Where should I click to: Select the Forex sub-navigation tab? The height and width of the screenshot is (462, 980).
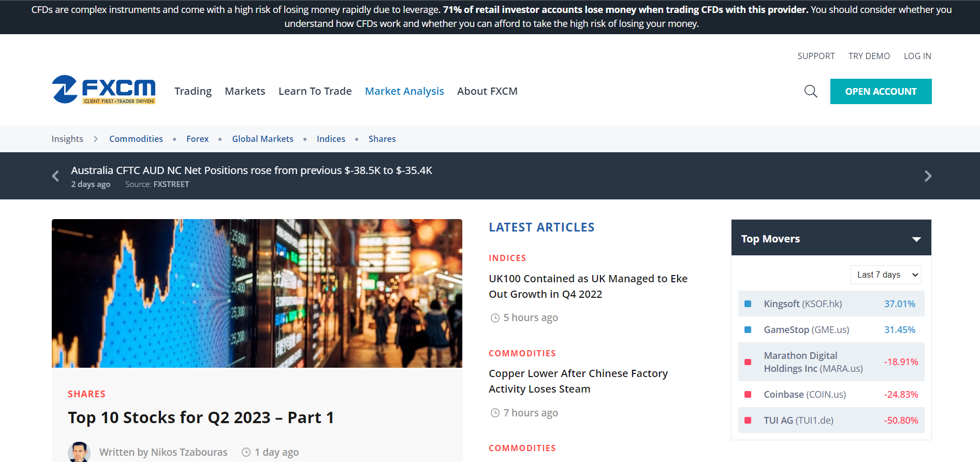pyautogui.click(x=197, y=139)
